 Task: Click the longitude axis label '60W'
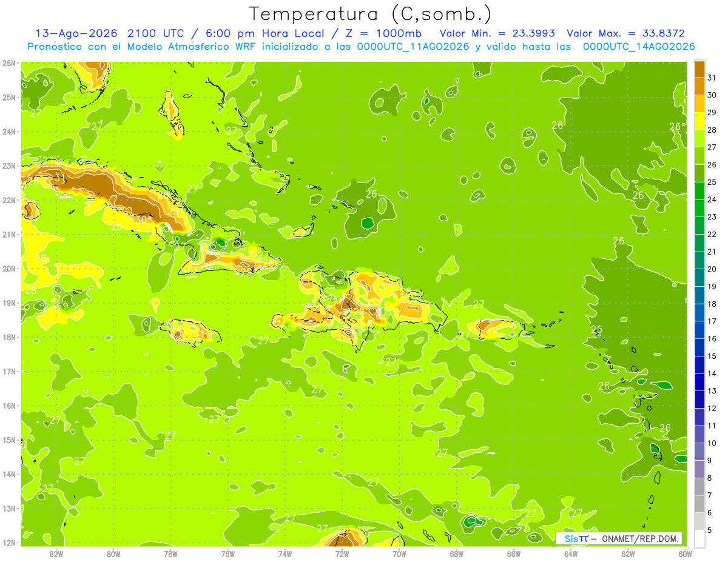685,554
